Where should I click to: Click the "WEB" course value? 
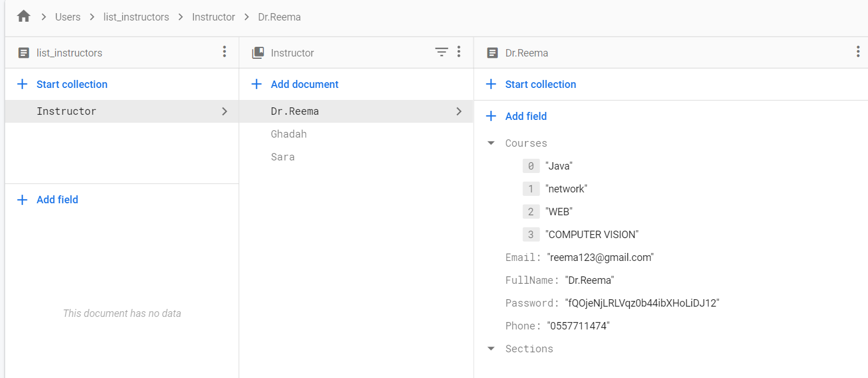point(559,211)
